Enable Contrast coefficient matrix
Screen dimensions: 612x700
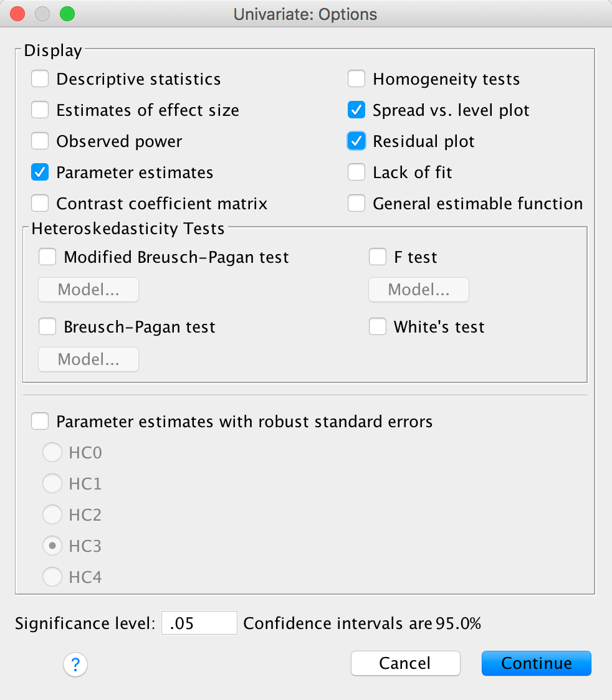pyautogui.click(x=41, y=204)
